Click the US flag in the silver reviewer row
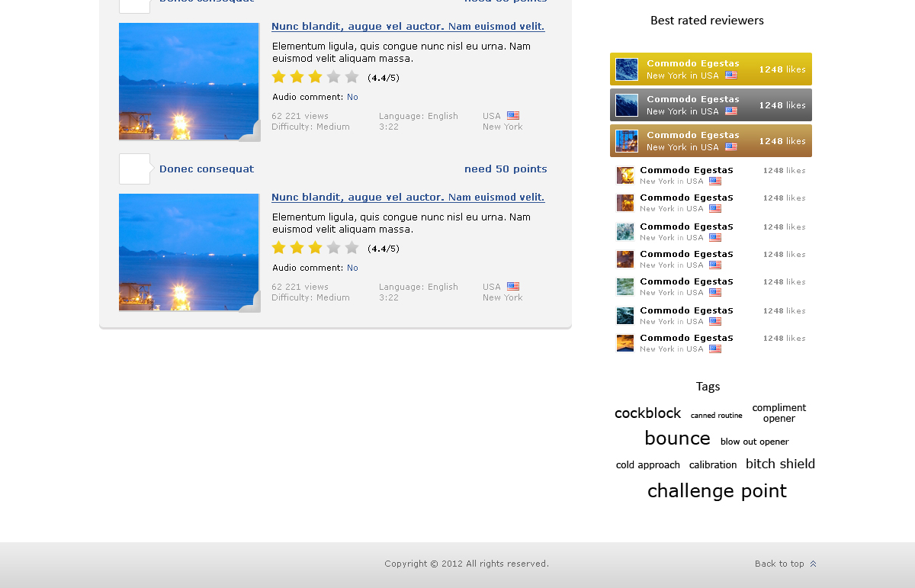Screen dimensions: 915x588 pyautogui.click(x=731, y=111)
